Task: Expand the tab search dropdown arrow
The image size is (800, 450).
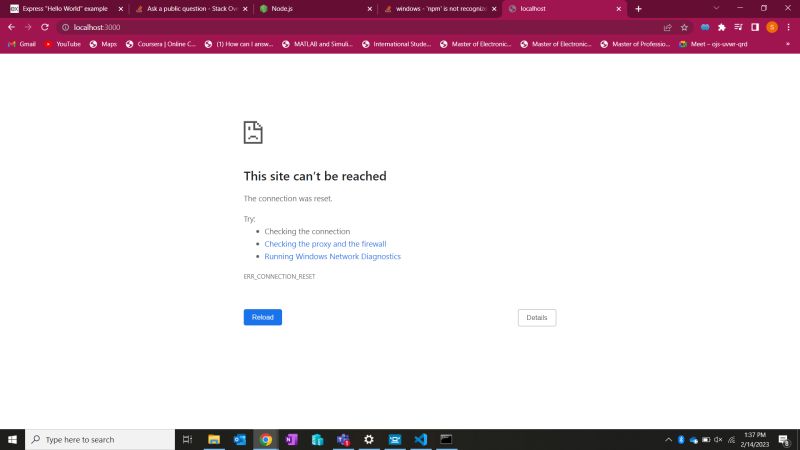Action: coord(716,8)
